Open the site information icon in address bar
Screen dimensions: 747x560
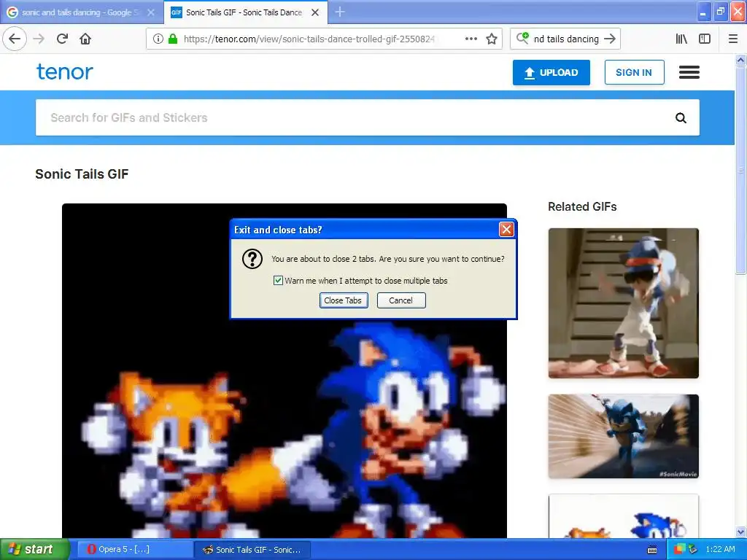(158, 39)
